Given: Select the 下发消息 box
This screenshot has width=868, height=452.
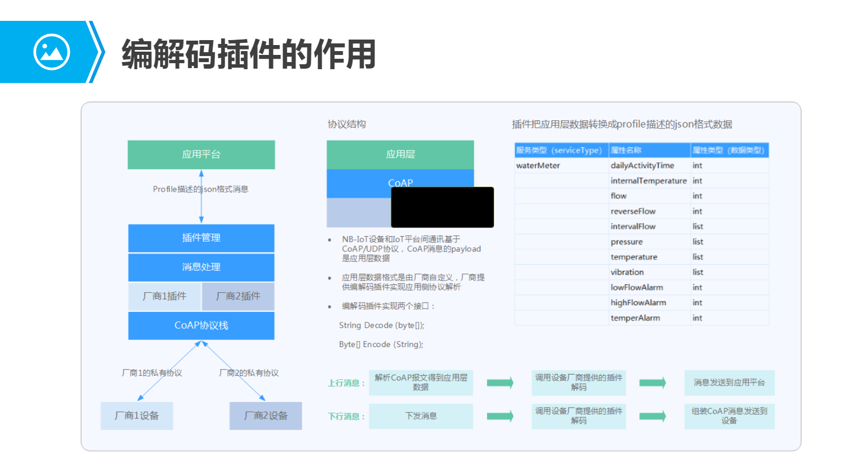Looking at the screenshot, I should (421, 416).
